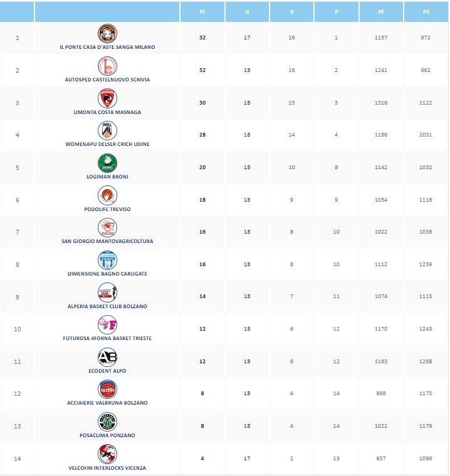Sort table by PF column header
Image resolution: width=450 pixels, height=476 pixels.
pos(381,12)
